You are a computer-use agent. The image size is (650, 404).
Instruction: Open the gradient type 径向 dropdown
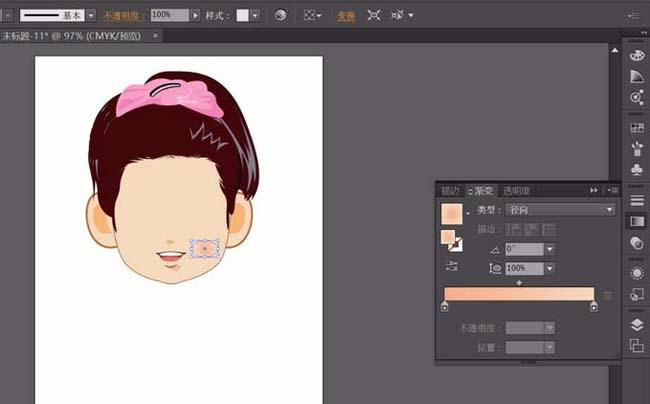click(560, 210)
